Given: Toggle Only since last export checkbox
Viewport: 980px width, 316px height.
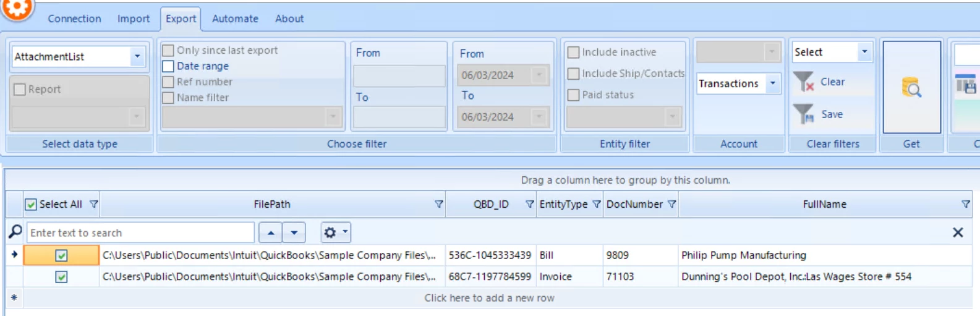Looking at the screenshot, I should click(168, 50).
